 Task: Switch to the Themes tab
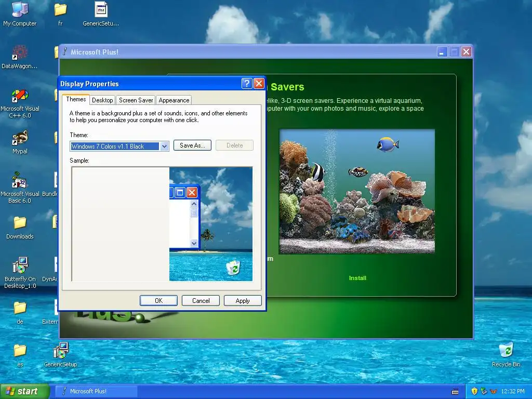coord(76,99)
